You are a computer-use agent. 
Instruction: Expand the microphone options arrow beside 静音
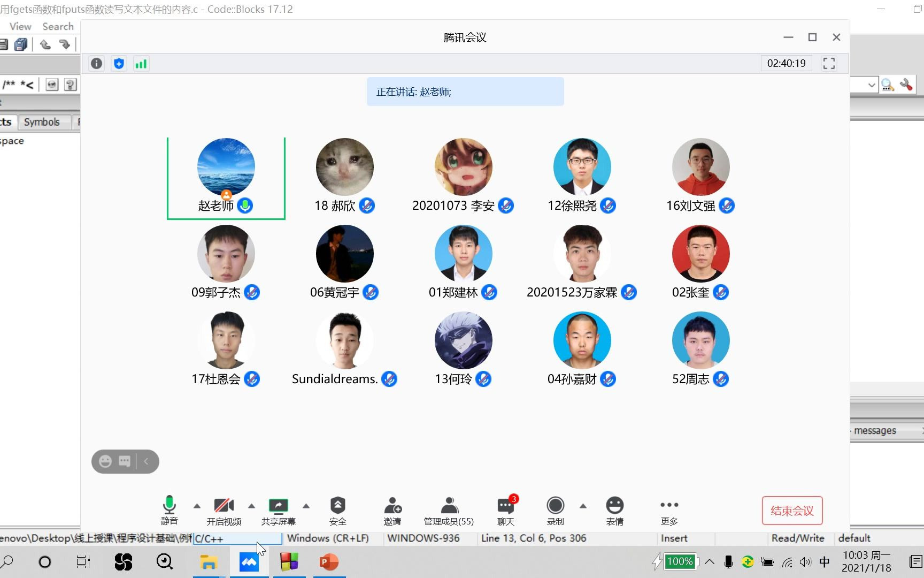point(197,505)
